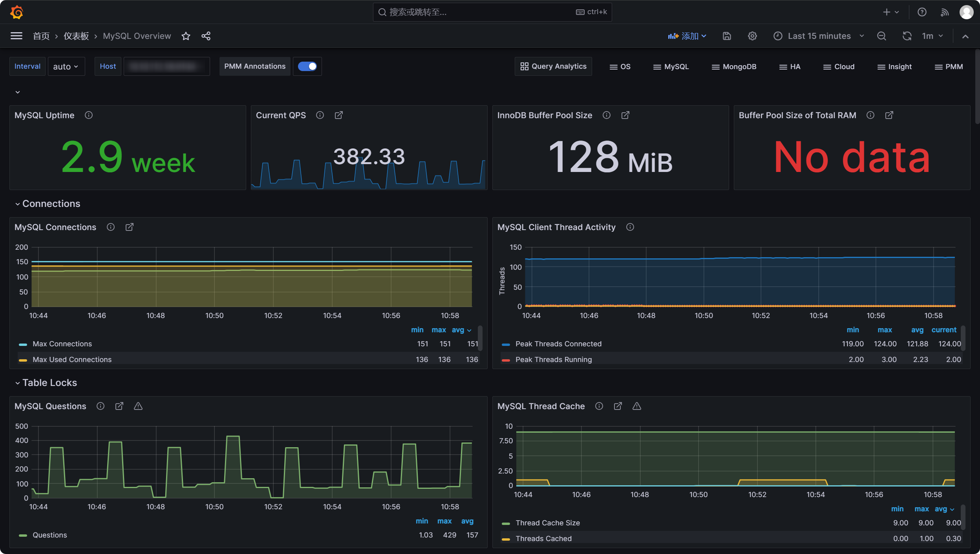Show InnoDB Buffer Pool Size info icon
This screenshot has width=980, height=554.
[x=607, y=115]
